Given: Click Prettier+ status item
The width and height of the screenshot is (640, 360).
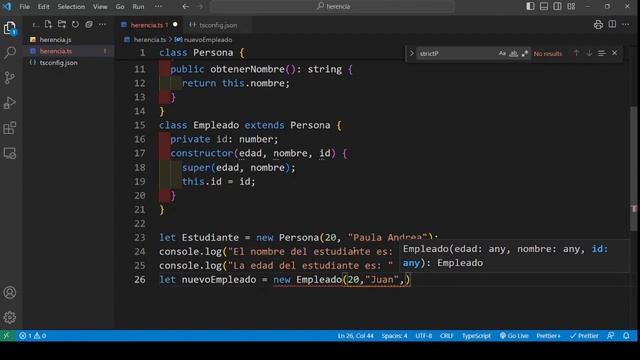Looking at the screenshot, I should pyautogui.click(x=548, y=336).
